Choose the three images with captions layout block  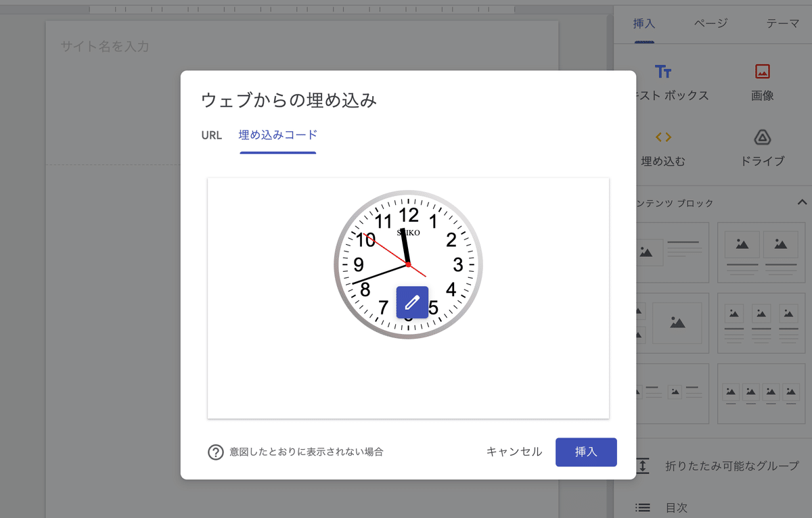761,323
